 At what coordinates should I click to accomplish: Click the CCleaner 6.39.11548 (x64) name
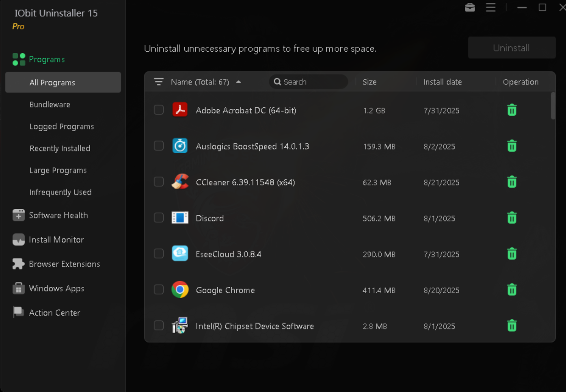(x=245, y=182)
